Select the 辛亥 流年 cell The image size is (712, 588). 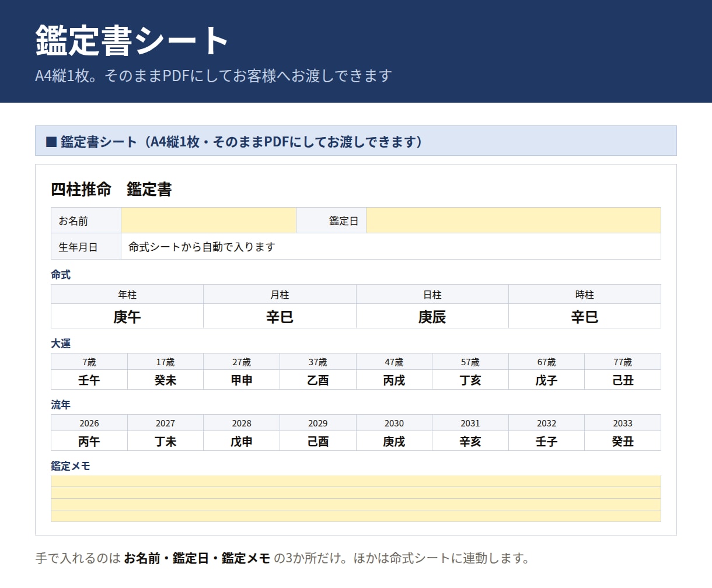pos(470,441)
